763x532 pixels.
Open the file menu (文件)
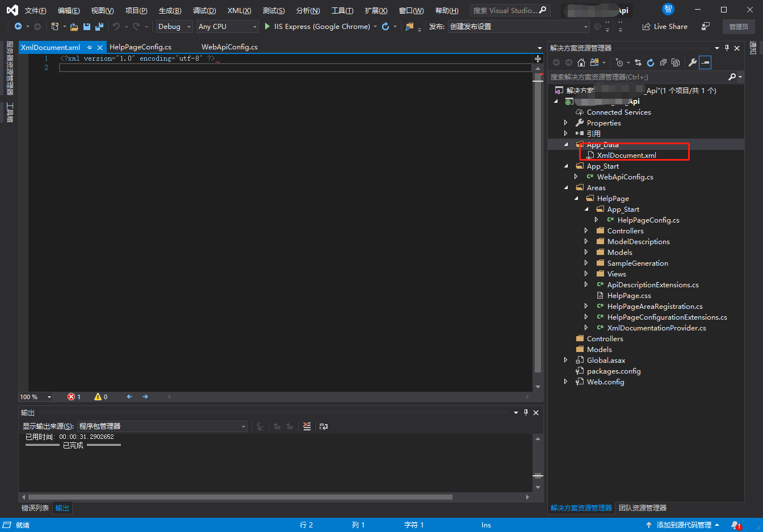coord(35,11)
